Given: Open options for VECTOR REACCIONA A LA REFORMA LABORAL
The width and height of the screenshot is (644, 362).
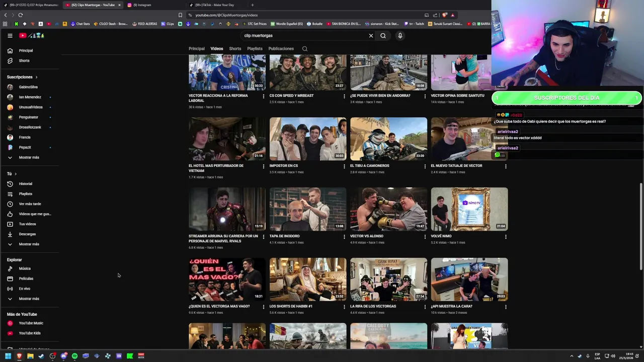Looking at the screenshot, I should click(263, 96).
